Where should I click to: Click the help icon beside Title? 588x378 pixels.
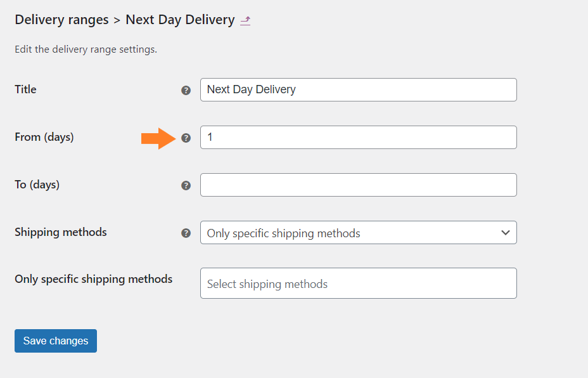pyautogui.click(x=186, y=91)
